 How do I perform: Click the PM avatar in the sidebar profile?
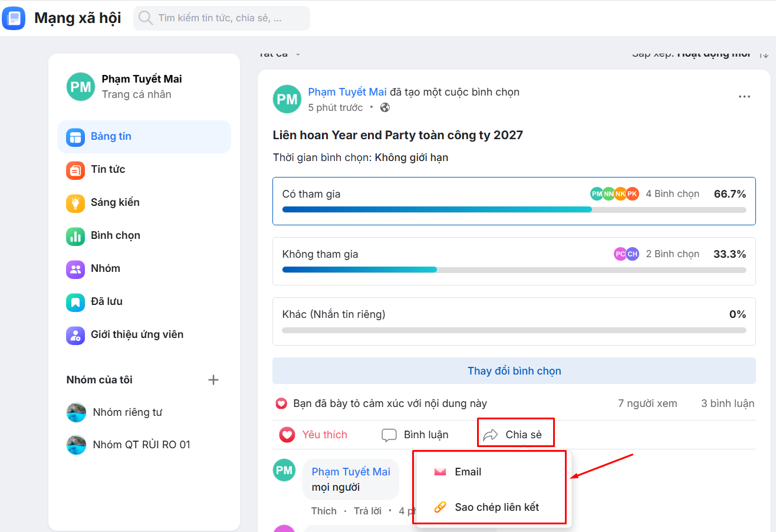tap(81, 87)
